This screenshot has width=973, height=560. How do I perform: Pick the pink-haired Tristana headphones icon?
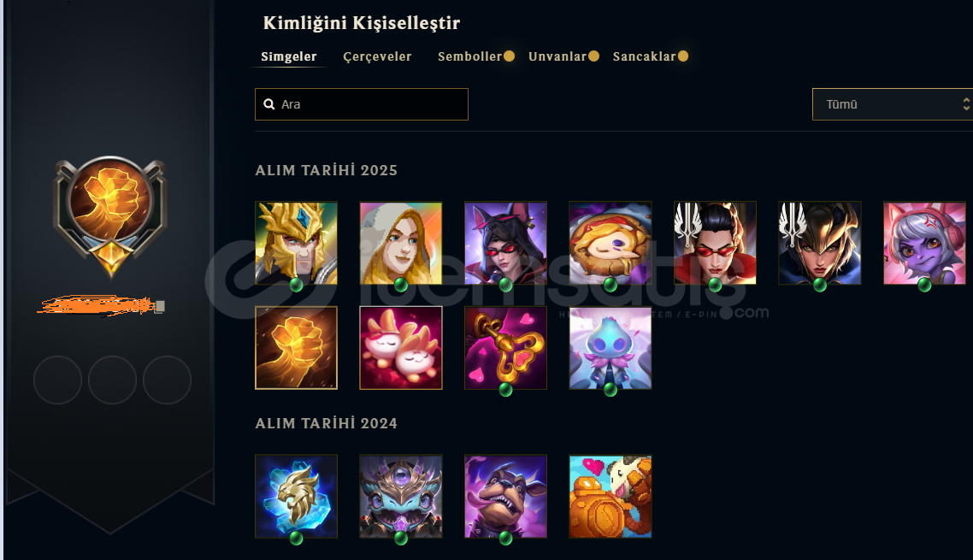(924, 243)
